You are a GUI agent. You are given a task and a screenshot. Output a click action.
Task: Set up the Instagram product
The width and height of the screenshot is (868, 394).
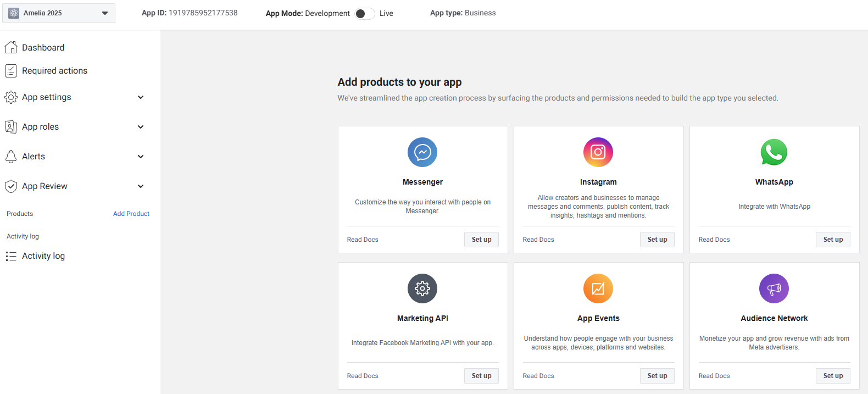657,240
